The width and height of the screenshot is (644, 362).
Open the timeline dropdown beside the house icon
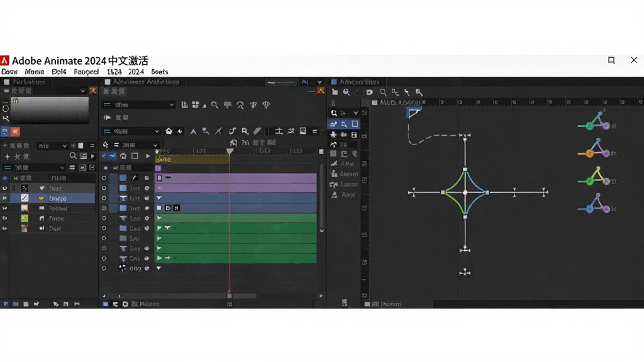coord(131,131)
